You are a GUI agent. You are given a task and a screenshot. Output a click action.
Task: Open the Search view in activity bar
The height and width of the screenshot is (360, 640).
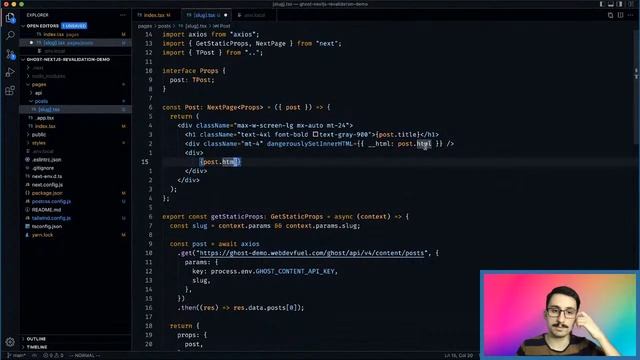click(x=10, y=36)
